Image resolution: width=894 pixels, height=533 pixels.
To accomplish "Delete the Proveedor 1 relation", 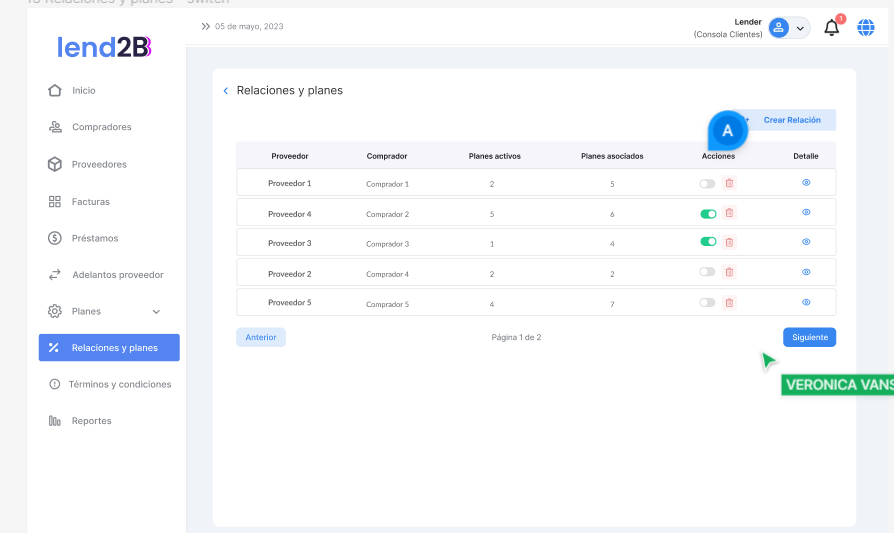I will (x=729, y=183).
